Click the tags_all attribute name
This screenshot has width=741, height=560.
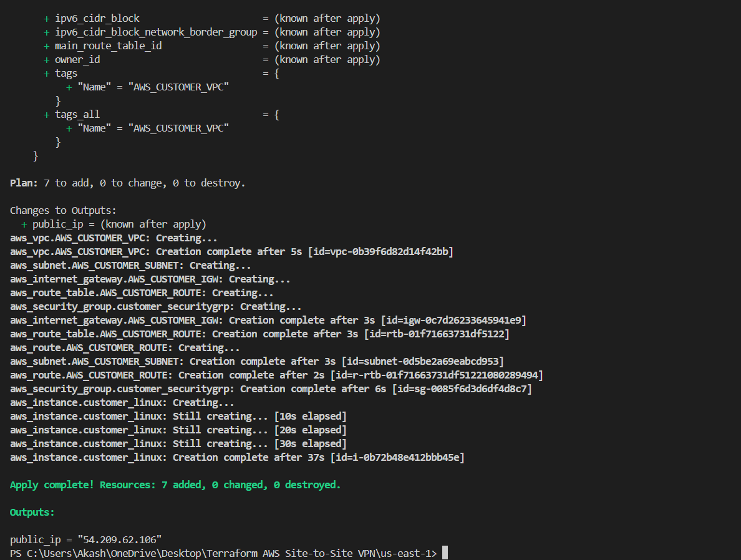(77, 115)
